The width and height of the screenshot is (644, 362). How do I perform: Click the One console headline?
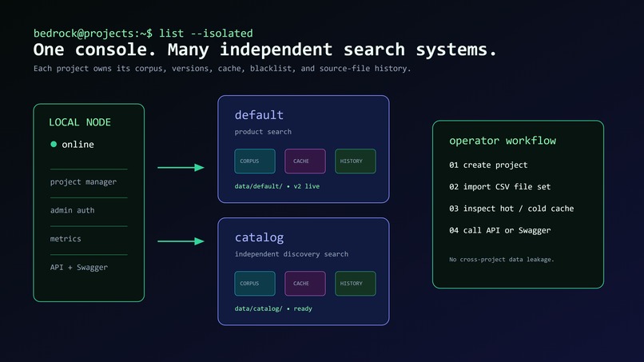click(x=265, y=50)
